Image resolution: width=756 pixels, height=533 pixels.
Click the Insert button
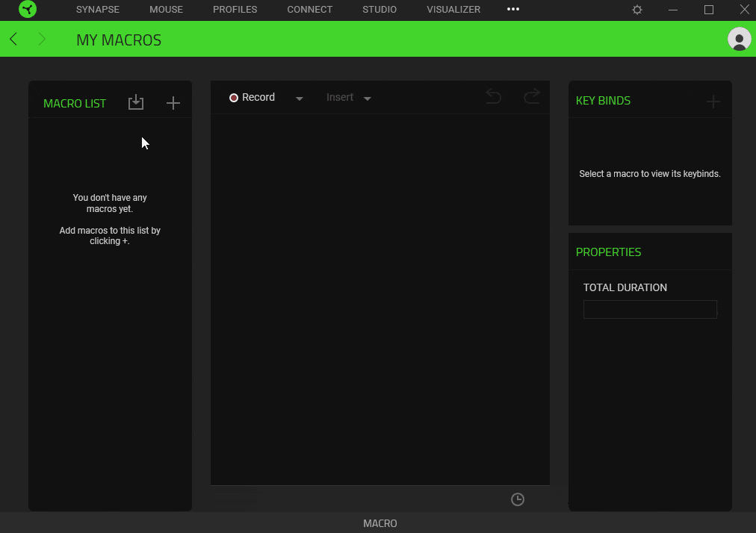coord(340,98)
